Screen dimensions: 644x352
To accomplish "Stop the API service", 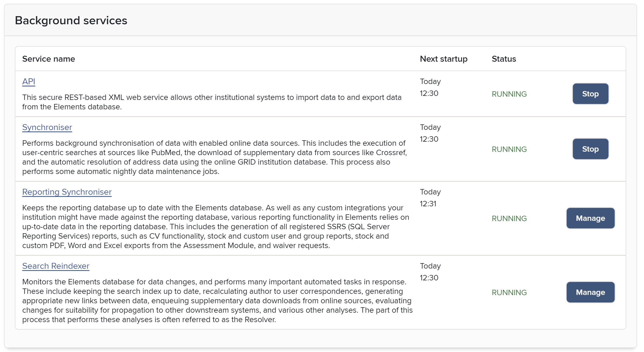I will pos(590,94).
